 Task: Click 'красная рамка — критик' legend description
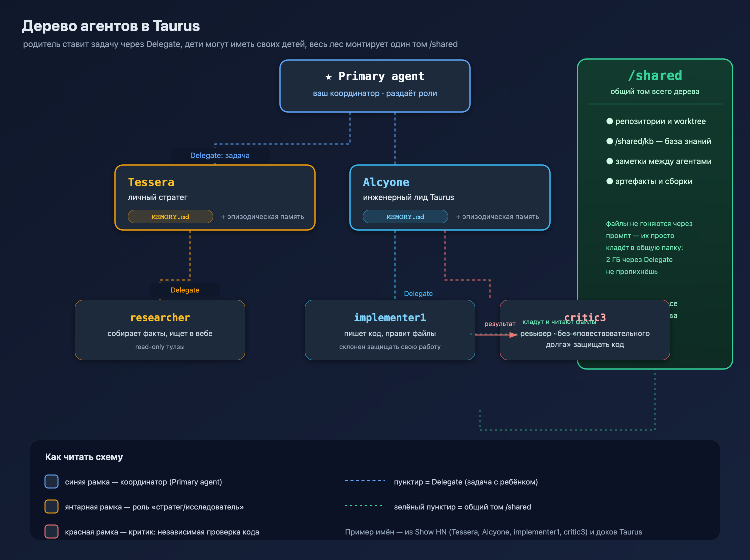coord(162,532)
